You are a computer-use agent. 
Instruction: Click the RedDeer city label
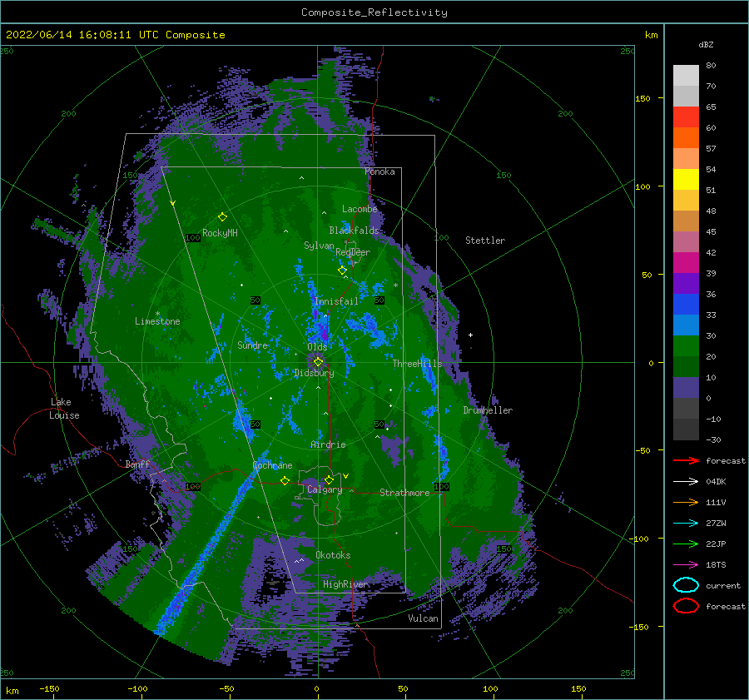(353, 252)
